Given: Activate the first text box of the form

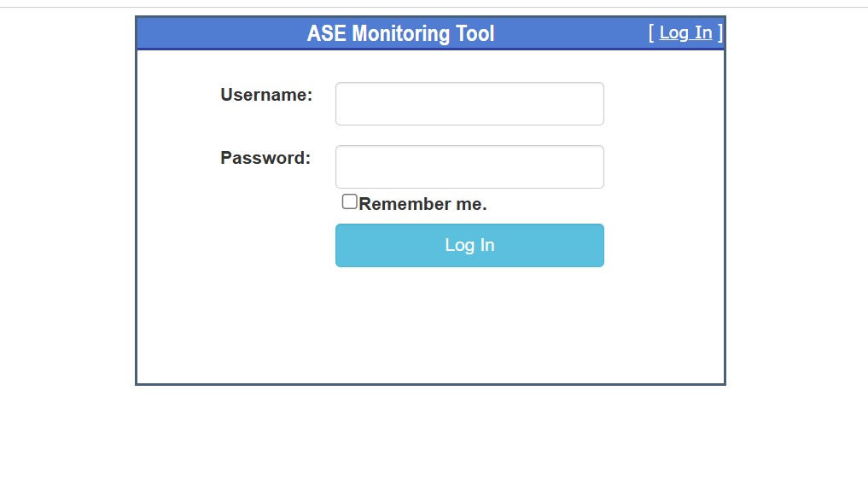Looking at the screenshot, I should pyautogui.click(x=469, y=103).
